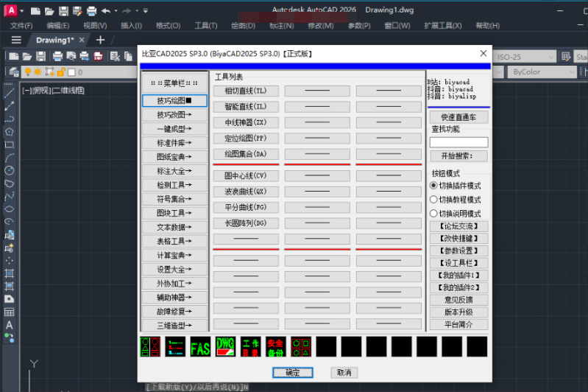
Task: Click the Cut icon in standard toolbar
Action: pyautogui.click(x=115, y=56)
